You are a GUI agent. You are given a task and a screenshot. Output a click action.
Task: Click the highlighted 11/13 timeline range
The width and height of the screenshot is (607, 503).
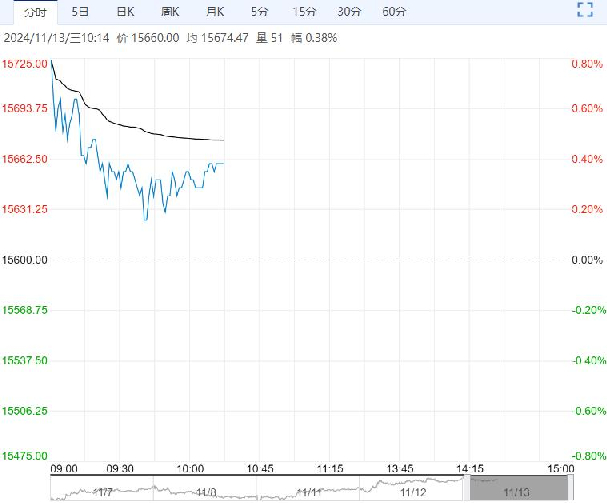tap(517, 491)
